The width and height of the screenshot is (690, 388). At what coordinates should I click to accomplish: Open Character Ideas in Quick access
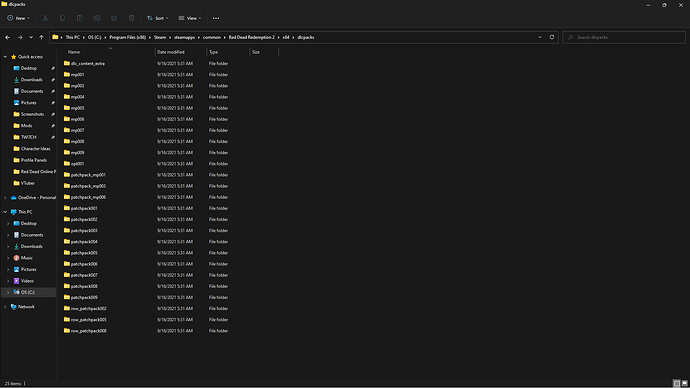coord(35,149)
